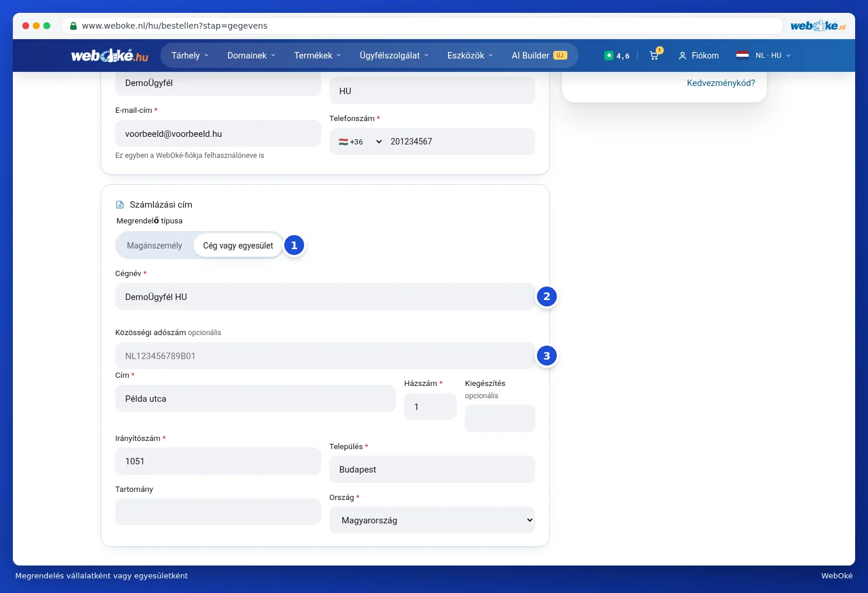Open the shopping cart icon

tap(654, 56)
